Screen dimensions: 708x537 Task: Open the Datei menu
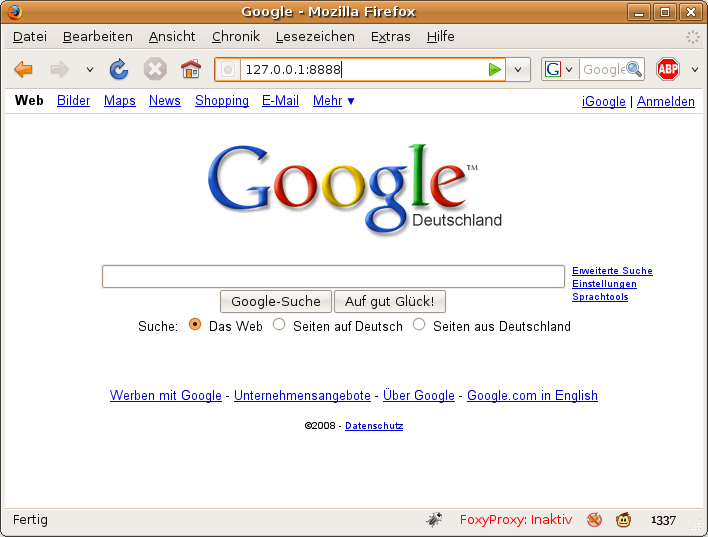(30, 37)
